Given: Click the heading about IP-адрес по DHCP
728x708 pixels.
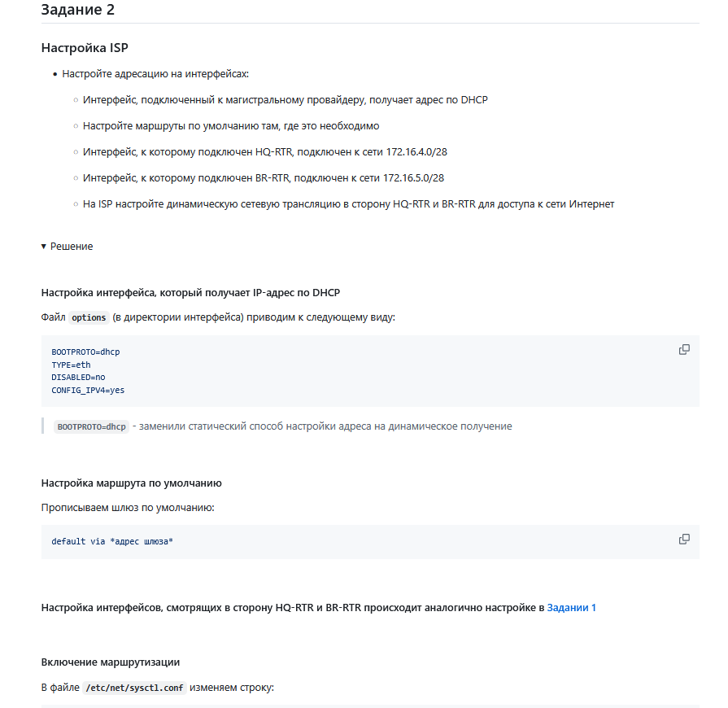Looking at the screenshot, I should pyautogui.click(x=190, y=293).
